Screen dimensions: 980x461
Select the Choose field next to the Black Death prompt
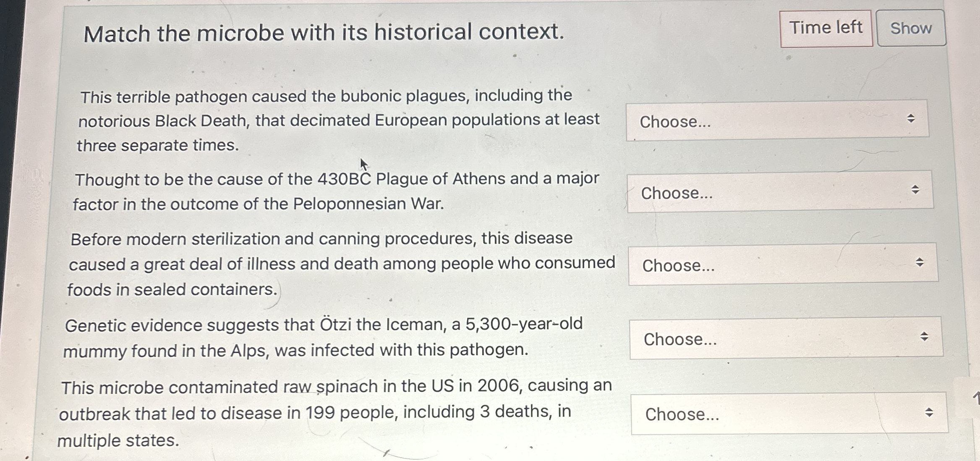(x=776, y=122)
